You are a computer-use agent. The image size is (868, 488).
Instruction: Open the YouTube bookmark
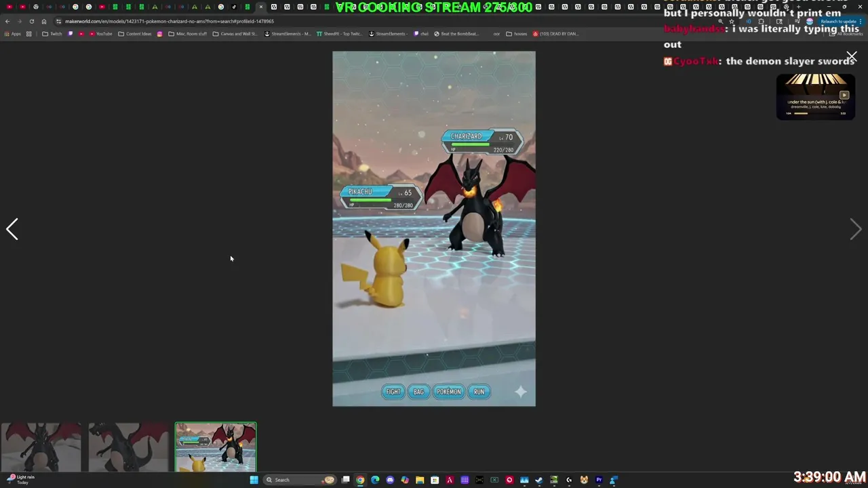100,33
